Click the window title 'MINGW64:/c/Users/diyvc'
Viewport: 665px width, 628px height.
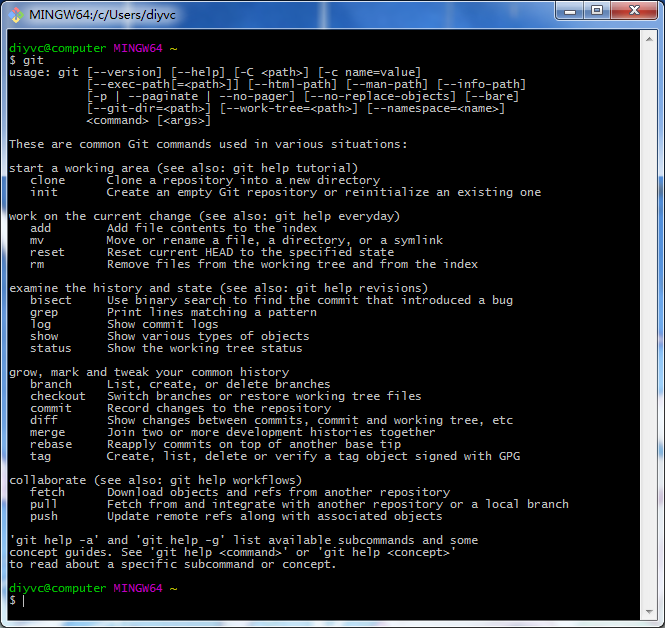tap(102, 15)
